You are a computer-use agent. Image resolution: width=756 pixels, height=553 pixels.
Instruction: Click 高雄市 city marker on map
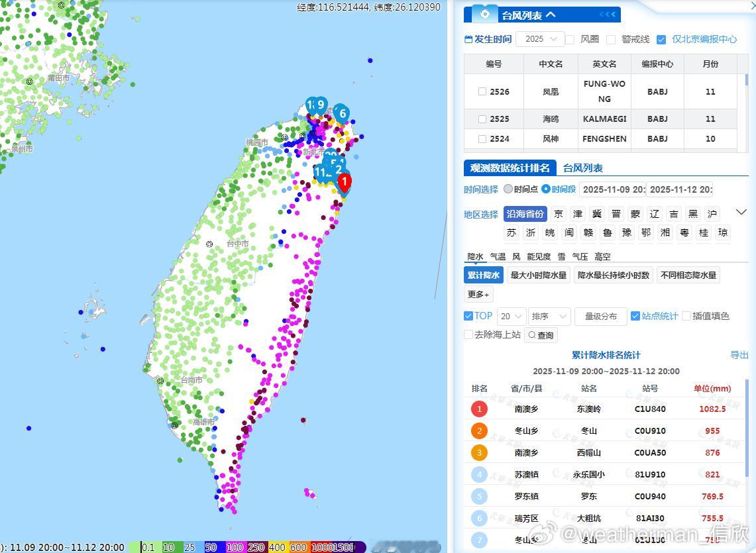[x=174, y=425]
